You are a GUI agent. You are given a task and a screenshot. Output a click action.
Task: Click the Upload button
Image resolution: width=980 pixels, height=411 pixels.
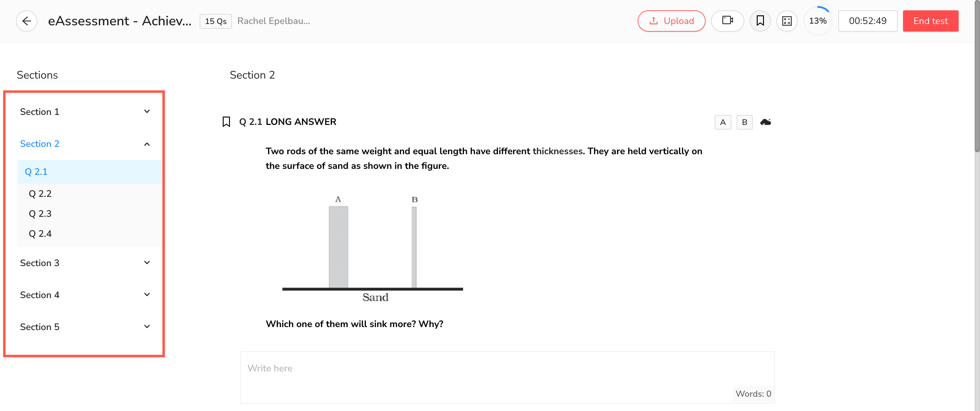tap(671, 21)
